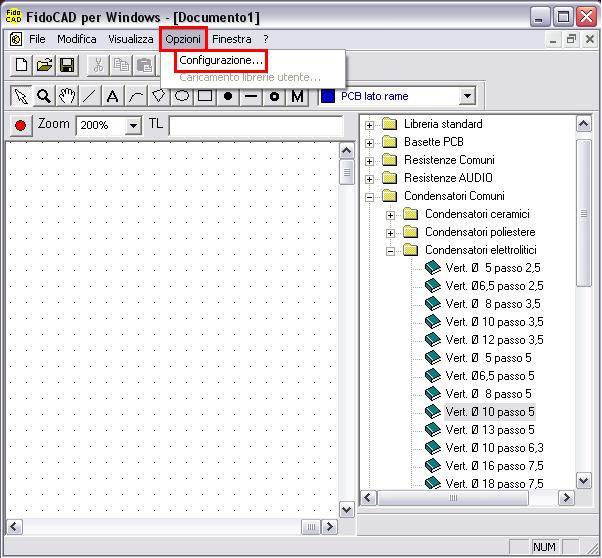
Task: Choose the hand pan tool
Action: point(67,96)
